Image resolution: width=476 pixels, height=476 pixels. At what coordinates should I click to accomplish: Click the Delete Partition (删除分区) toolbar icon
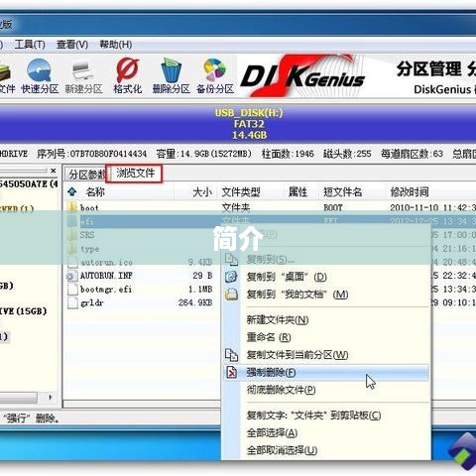click(172, 76)
